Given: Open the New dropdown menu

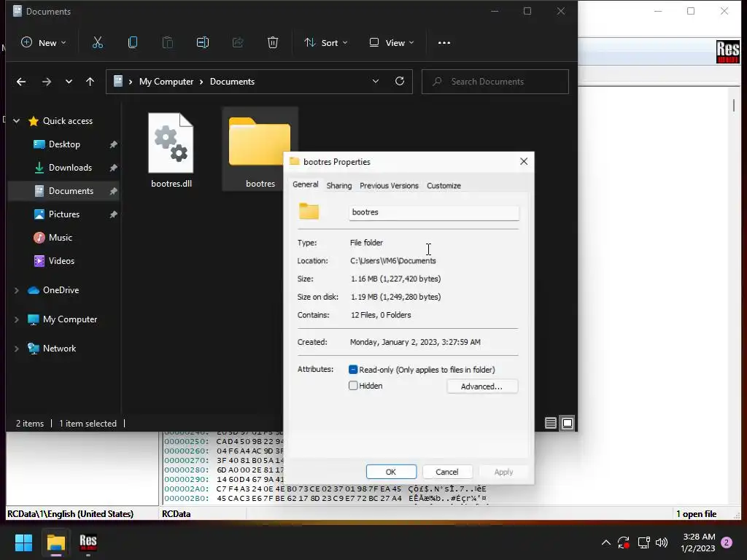Looking at the screenshot, I should point(43,43).
